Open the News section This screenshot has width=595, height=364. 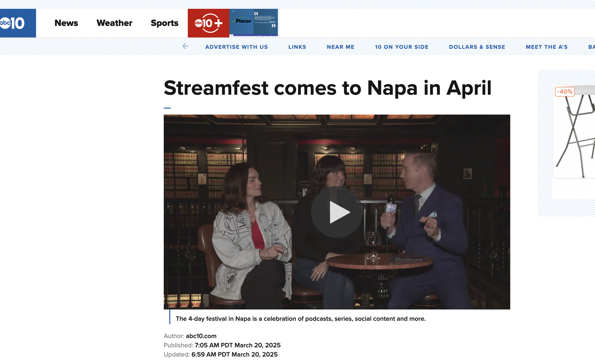66,23
